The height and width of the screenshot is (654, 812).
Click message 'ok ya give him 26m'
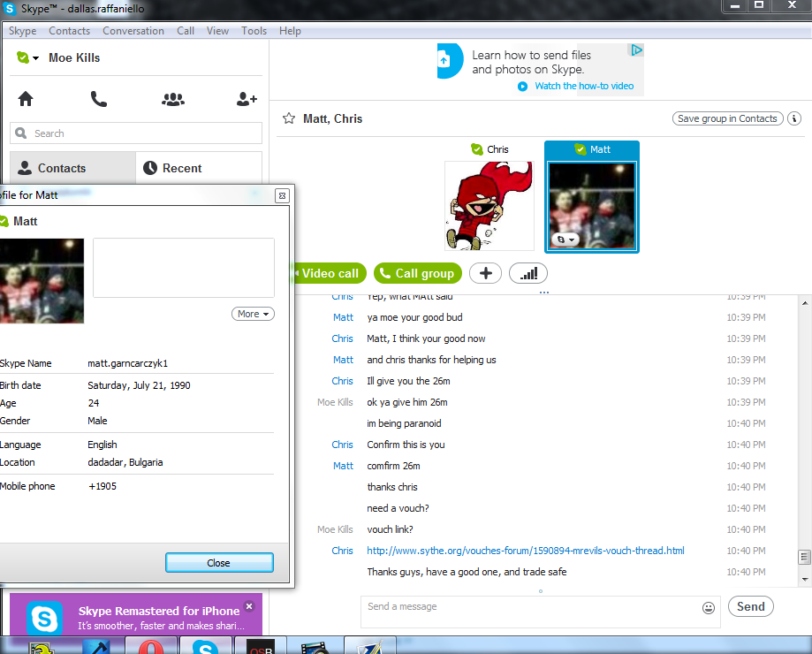[x=407, y=402]
